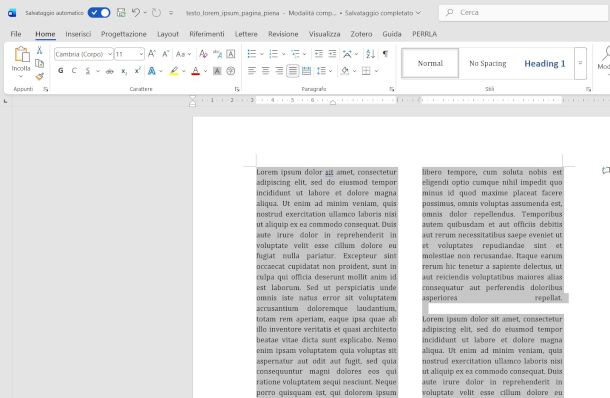610x398 pixels.
Task: Click in the Cerca search box
Action: (x=524, y=12)
